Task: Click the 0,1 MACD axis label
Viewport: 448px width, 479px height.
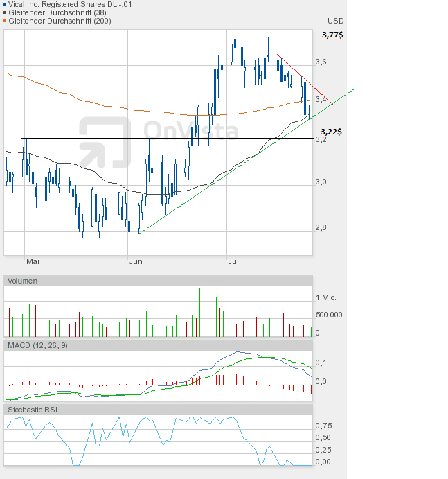Action: [x=321, y=363]
